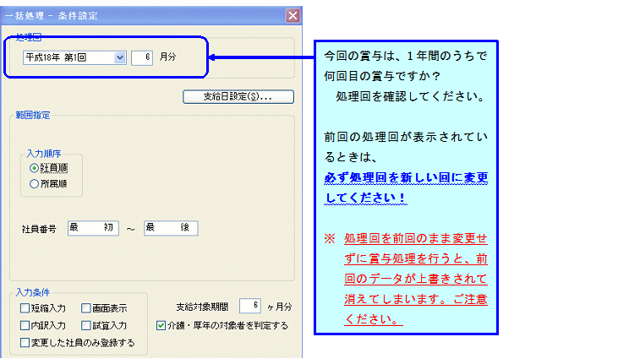Click the 範囲指定 group label
This screenshot has width=618, height=364.
(33, 116)
